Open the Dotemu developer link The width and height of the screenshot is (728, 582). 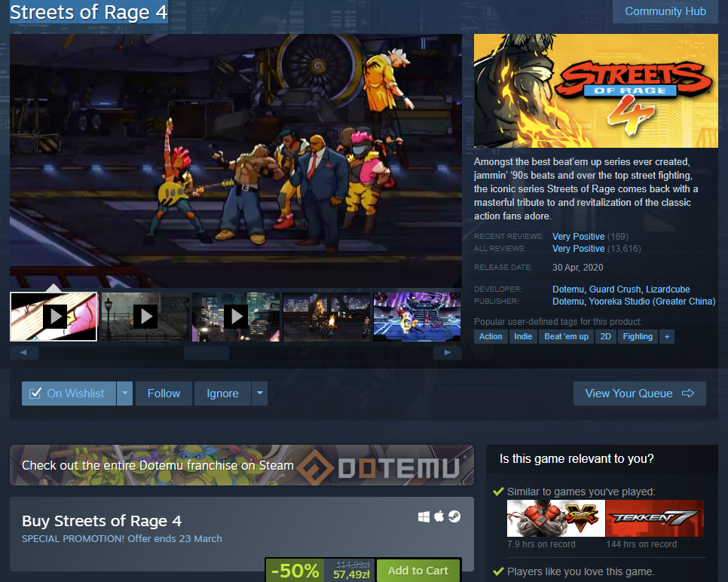click(567, 289)
